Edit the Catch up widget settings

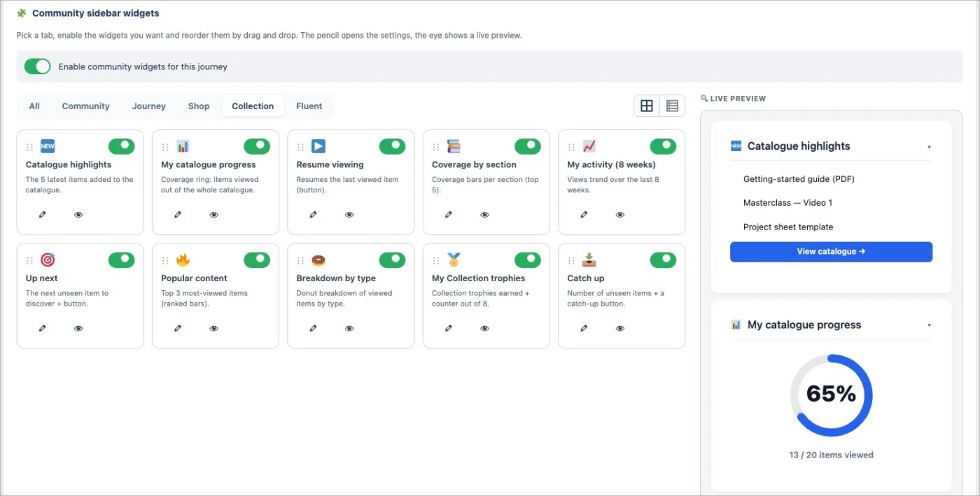[x=584, y=328]
